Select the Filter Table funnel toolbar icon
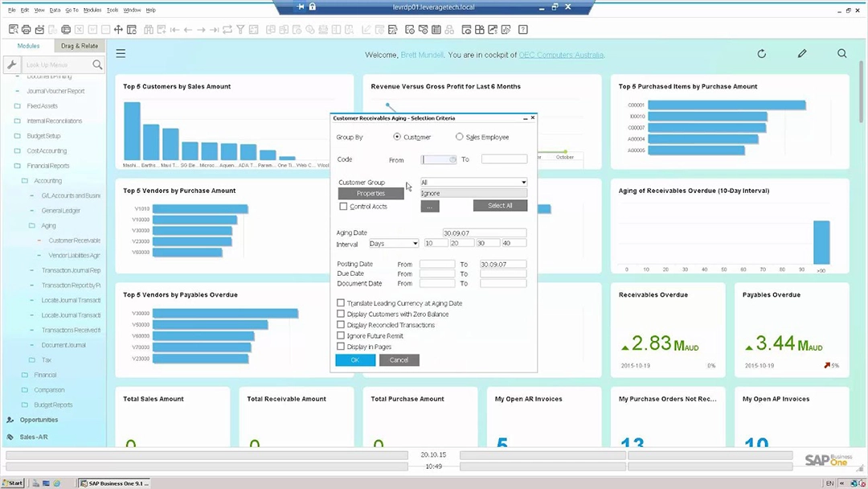This screenshot has width=868, height=489. click(240, 28)
